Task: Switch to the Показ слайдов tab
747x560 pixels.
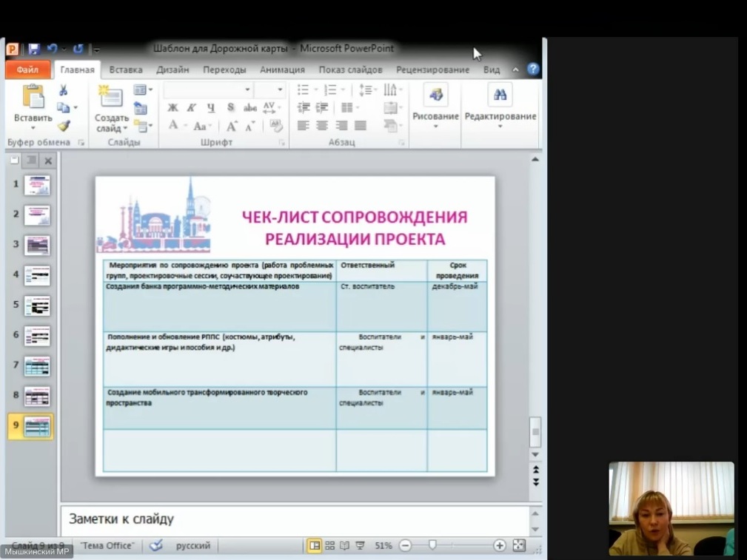Action: (x=351, y=70)
